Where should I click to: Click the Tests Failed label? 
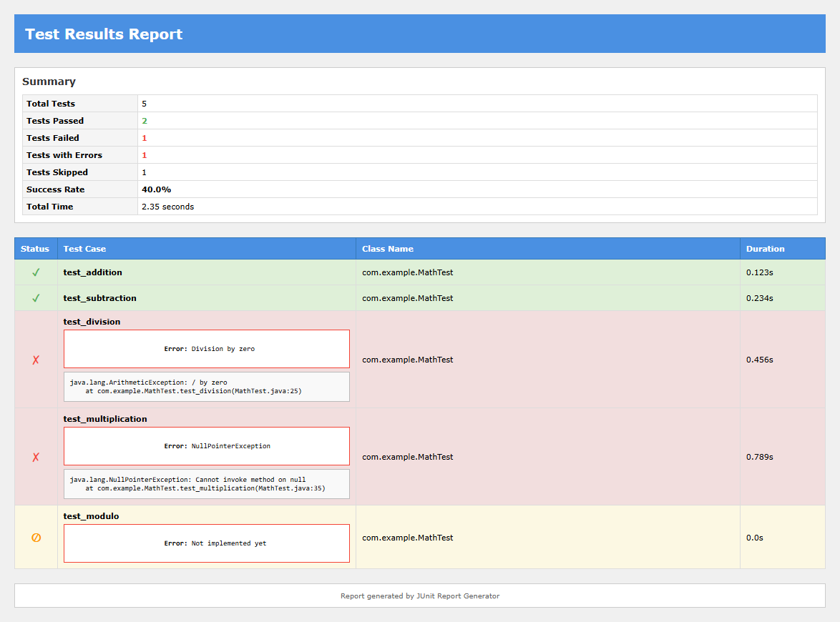[52, 138]
